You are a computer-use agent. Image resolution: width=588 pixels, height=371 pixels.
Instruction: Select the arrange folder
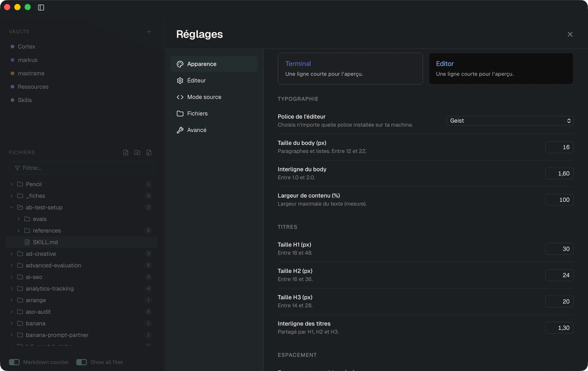tap(82, 300)
